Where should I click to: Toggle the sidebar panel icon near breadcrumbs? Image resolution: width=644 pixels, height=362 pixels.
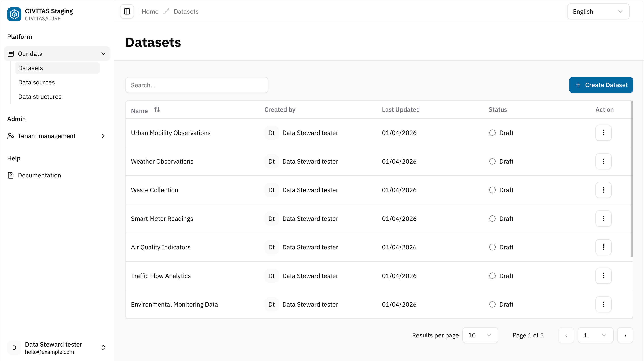point(127,11)
